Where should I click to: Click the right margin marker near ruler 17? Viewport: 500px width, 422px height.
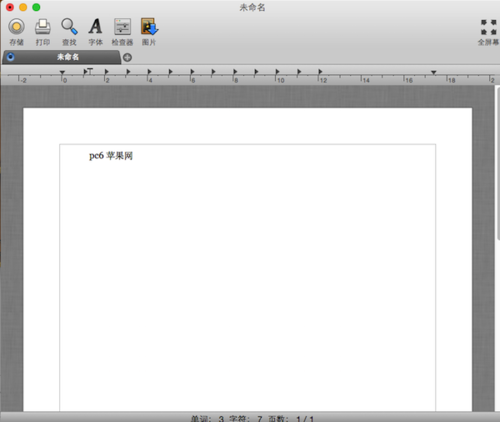click(434, 72)
